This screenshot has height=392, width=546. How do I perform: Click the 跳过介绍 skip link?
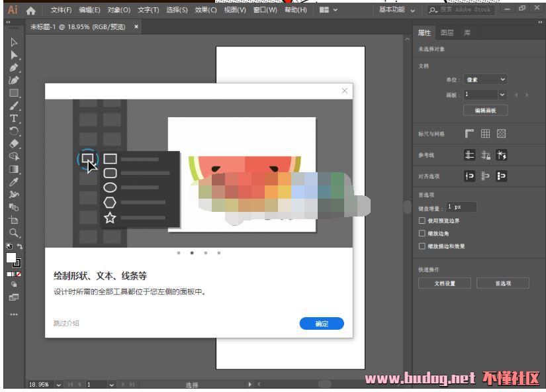pos(66,323)
